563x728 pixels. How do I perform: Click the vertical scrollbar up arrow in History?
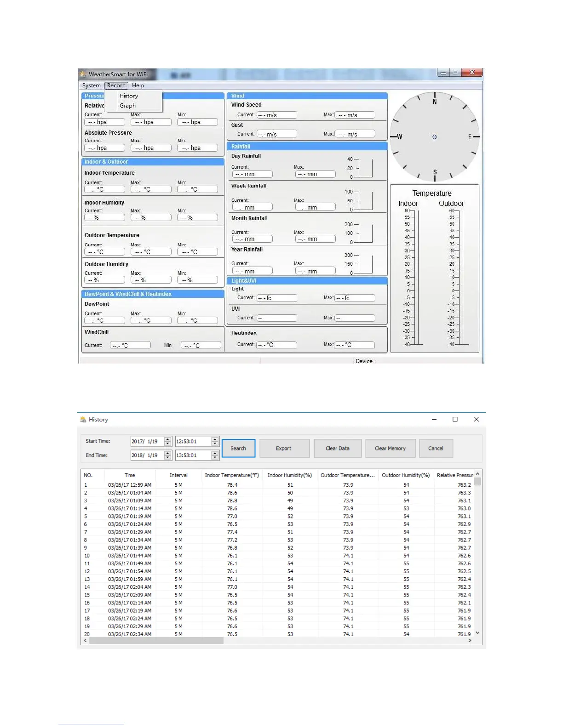click(x=477, y=474)
